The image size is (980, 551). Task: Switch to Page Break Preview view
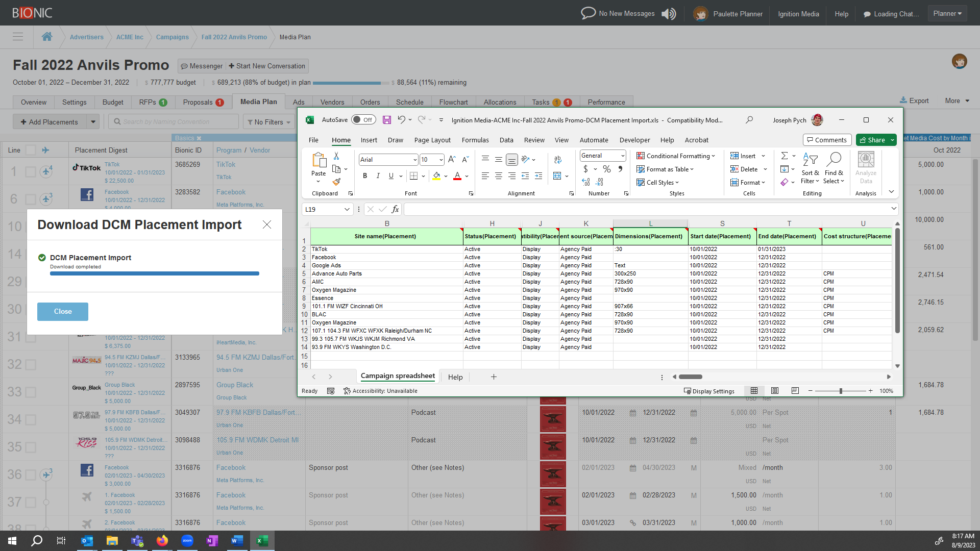(795, 391)
